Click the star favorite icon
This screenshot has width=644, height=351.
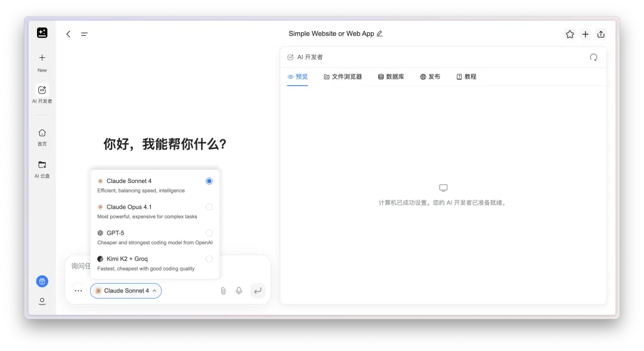coord(569,34)
